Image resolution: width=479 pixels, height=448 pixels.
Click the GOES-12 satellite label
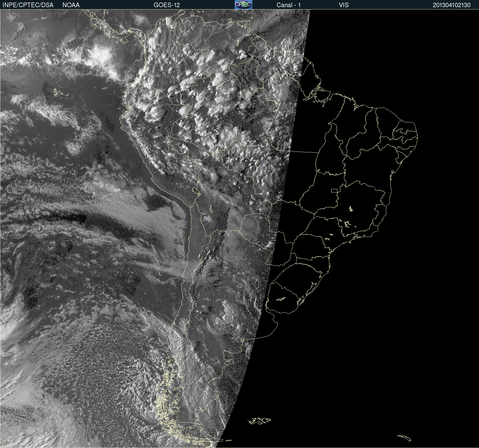click(167, 5)
